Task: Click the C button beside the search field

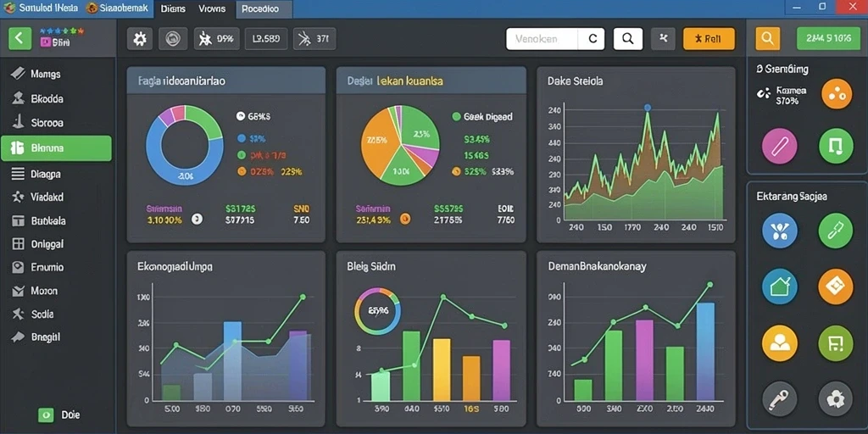Action: click(593, 39)
